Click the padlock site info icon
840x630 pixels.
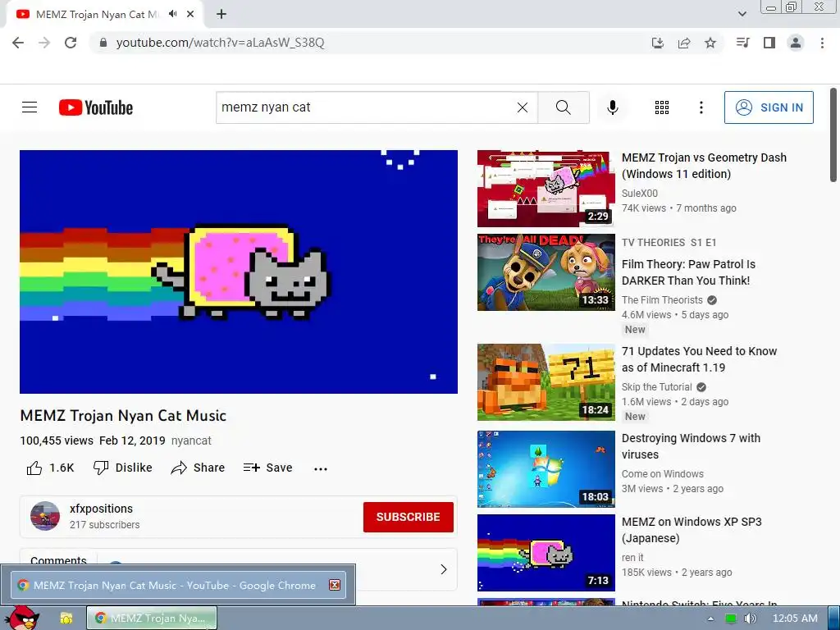point(103,43)
